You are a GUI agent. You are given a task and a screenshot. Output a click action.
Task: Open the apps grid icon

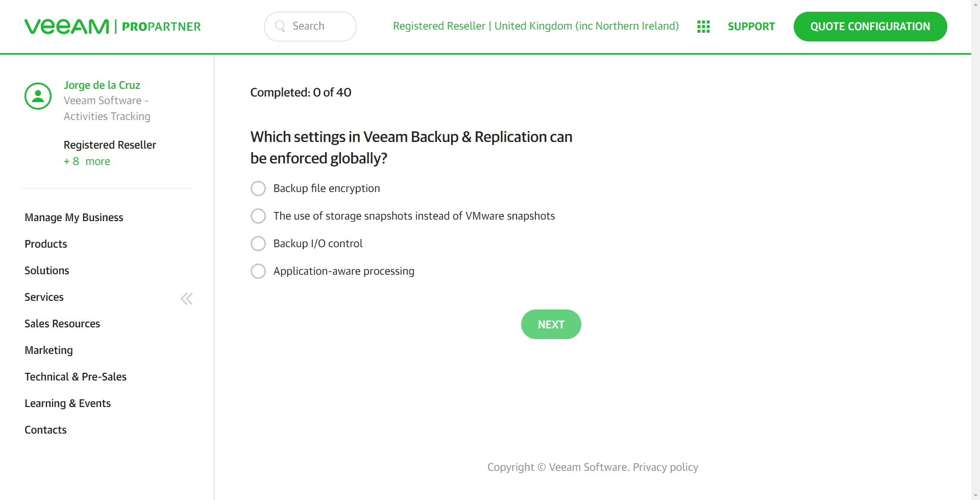click(x=703, y=27)
